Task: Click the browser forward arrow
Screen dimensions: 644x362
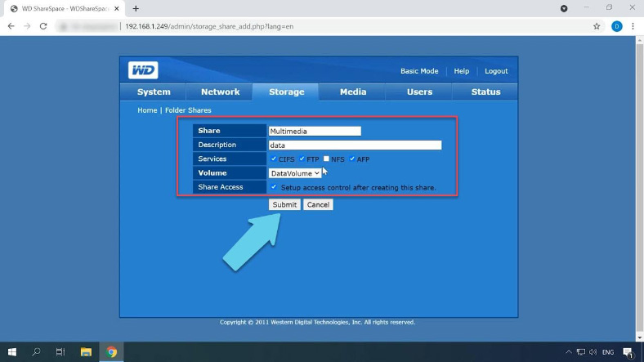Action: coord(27,26)
